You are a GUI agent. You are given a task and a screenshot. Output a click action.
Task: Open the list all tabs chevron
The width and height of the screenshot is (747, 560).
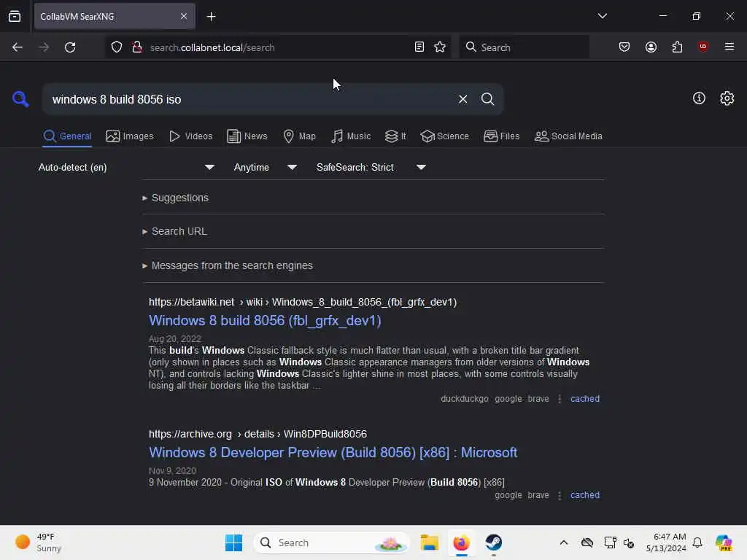click(602, 16)
